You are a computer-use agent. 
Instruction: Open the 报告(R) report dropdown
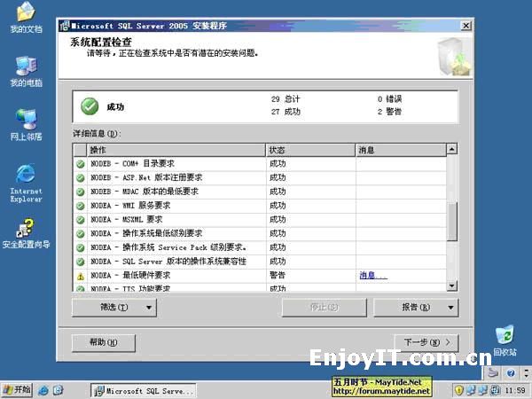[x=416, y=308]
